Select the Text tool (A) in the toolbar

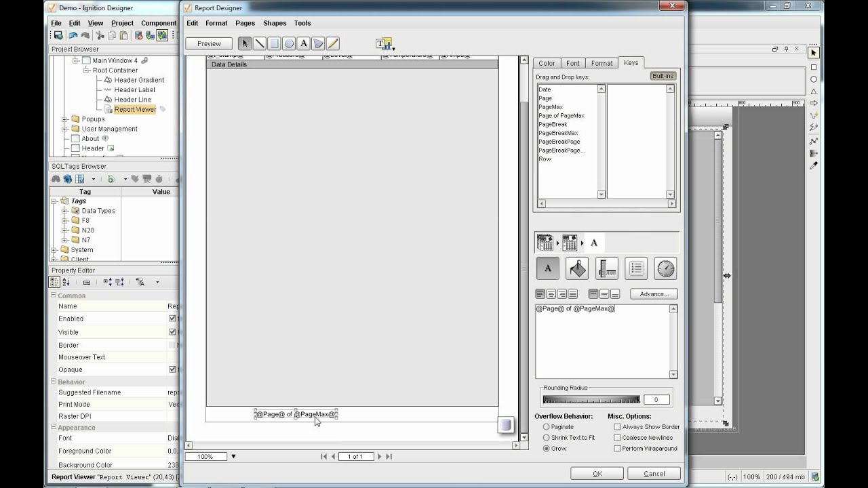(x=303, y=43)
